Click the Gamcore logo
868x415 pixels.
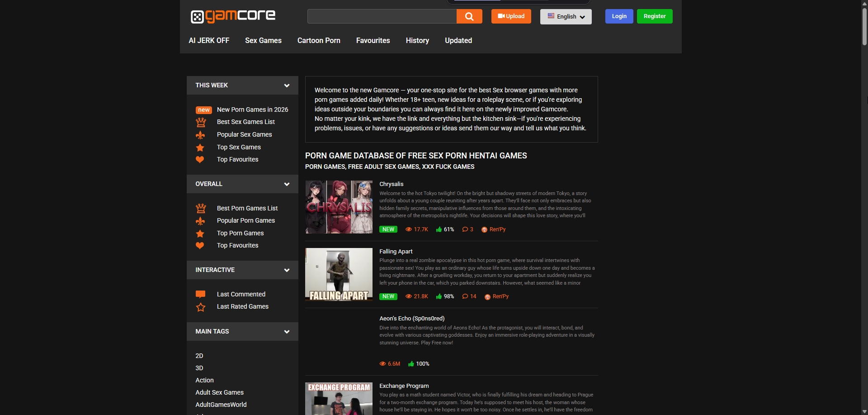coord(233,16)
